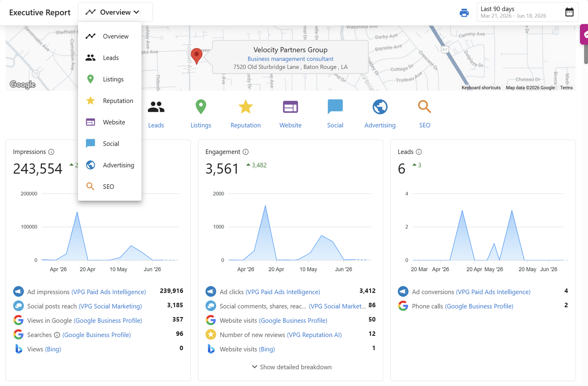Click the Velocity Partners Group business name
The height and width of the screenshot is (386, 588).
tap(290, 50)
